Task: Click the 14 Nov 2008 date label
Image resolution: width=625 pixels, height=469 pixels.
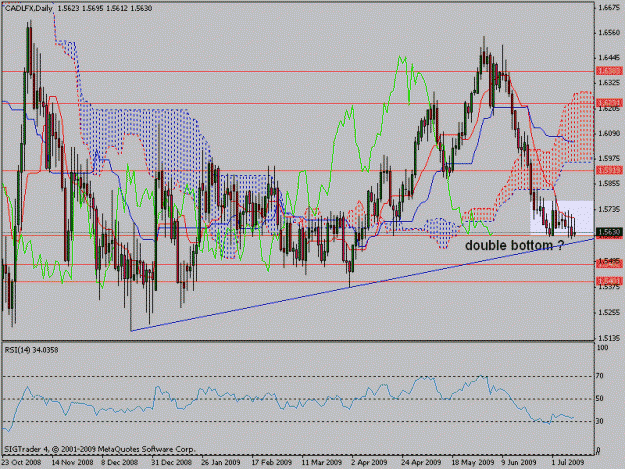Action: point(72,462)
